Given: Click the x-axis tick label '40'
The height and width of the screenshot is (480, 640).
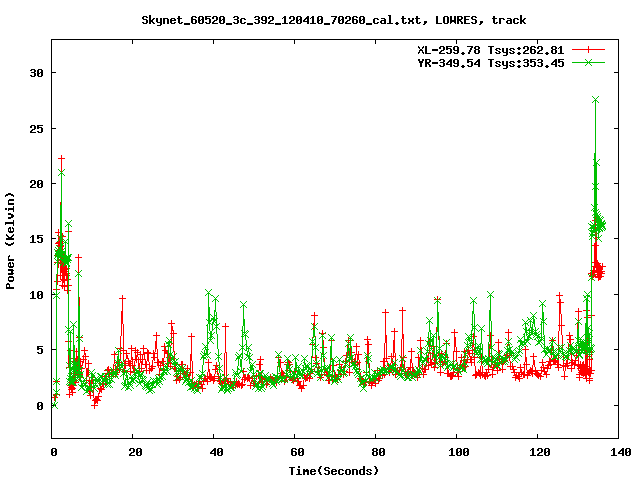Looking at the screenshot, I should [216, 452].
